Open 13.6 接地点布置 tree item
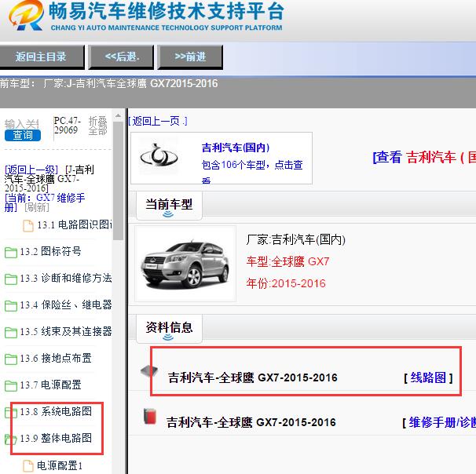Viewport: 476px width, 474px height. [x=56, y=358]
